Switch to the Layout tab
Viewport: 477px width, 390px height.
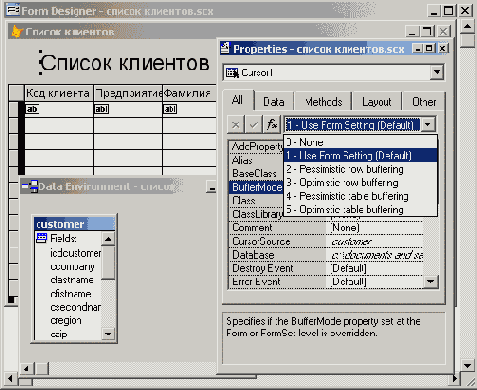(377, 102)
